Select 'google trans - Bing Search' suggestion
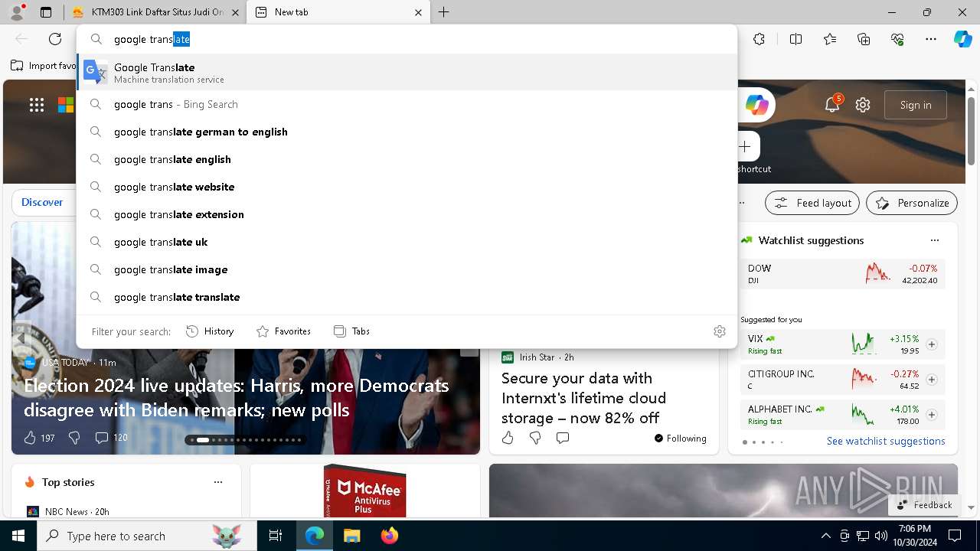This screenshot has height=551, width=980. (407, 104)
